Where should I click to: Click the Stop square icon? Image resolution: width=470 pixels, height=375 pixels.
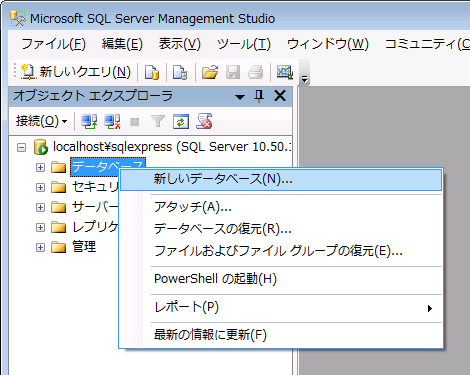[135, 122]
